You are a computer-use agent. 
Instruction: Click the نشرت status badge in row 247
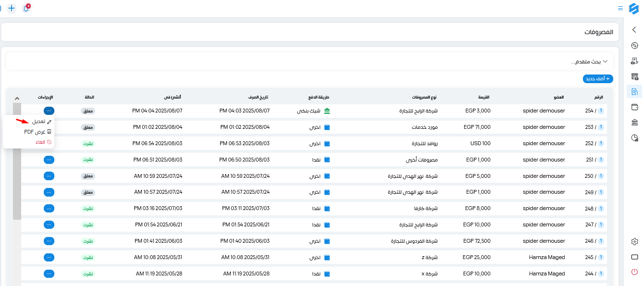[x=88, y=225]
